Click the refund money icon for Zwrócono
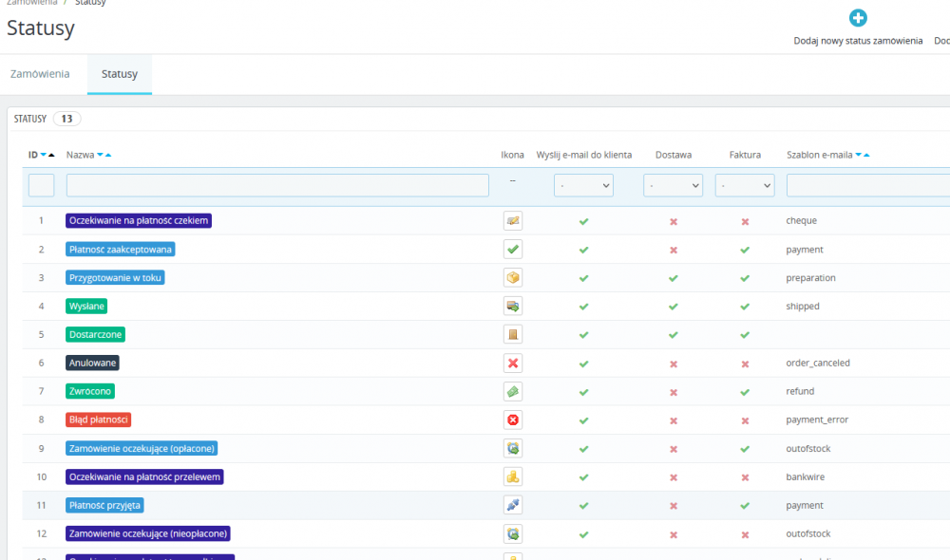Screen dimensions: 950x560 tap(513, 391)
